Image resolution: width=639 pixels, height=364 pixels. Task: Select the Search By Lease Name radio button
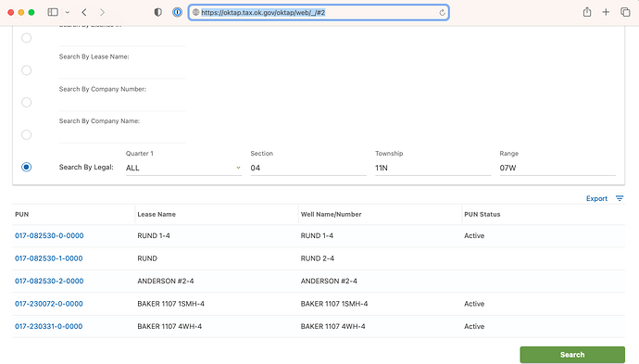[27, 70]
